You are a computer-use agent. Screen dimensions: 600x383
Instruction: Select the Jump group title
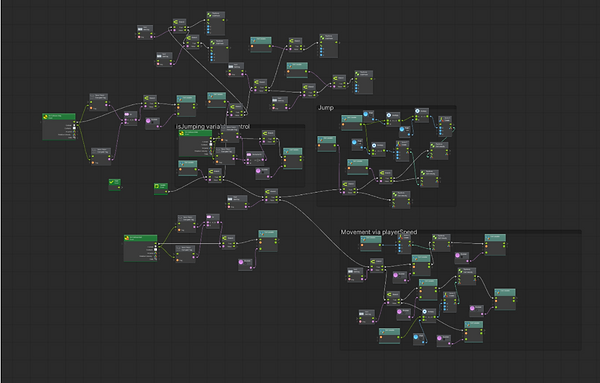pyautogui.click(x=326, y=108)
